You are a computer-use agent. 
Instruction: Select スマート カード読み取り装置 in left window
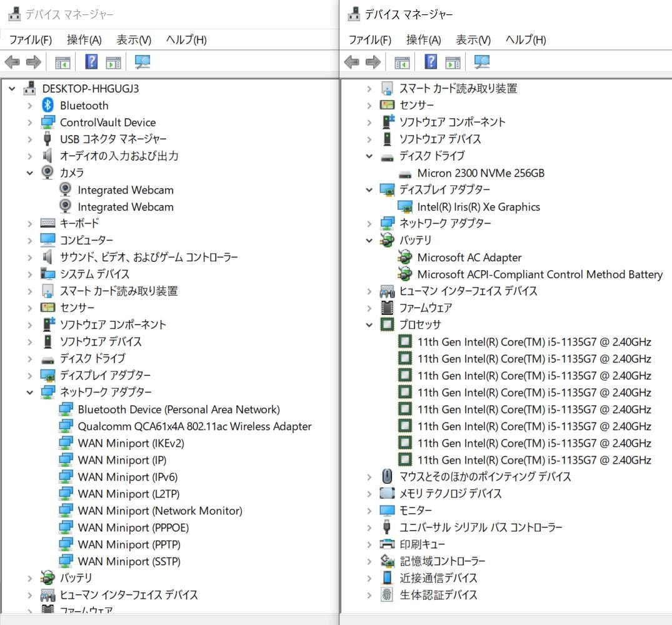pos(119,291)
